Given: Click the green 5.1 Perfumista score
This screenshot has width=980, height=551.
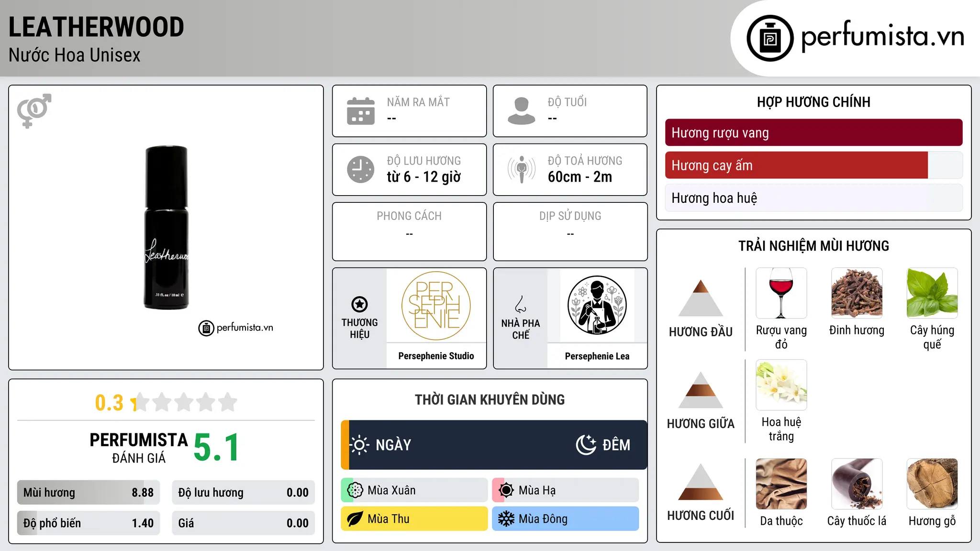Looking at the screenshot, I should click(216, 448).
